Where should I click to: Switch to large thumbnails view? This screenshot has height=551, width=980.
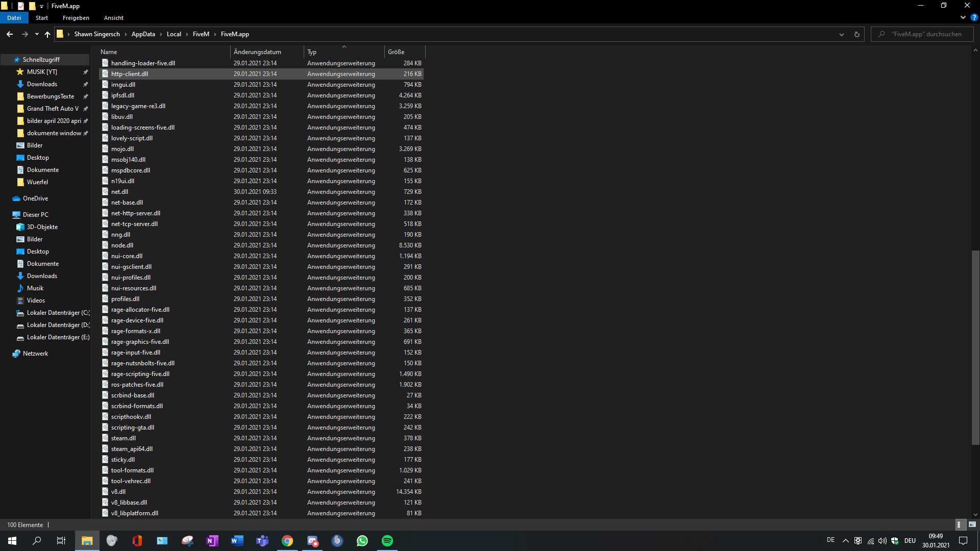(x=972, y=524)
